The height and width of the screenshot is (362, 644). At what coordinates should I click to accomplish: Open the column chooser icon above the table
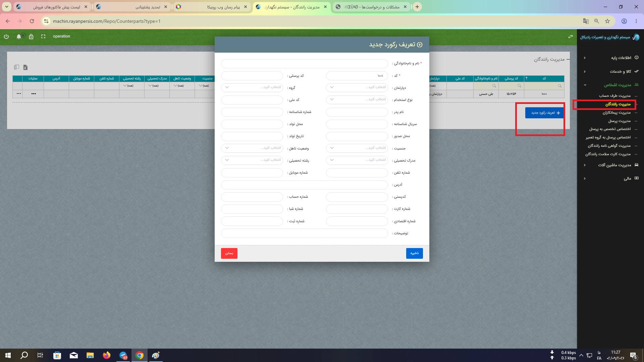point(16,67)
